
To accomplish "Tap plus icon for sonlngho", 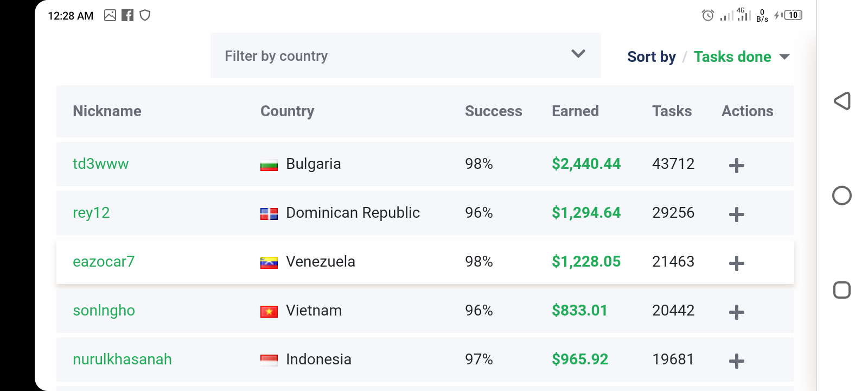I will [x=736, y=312].
